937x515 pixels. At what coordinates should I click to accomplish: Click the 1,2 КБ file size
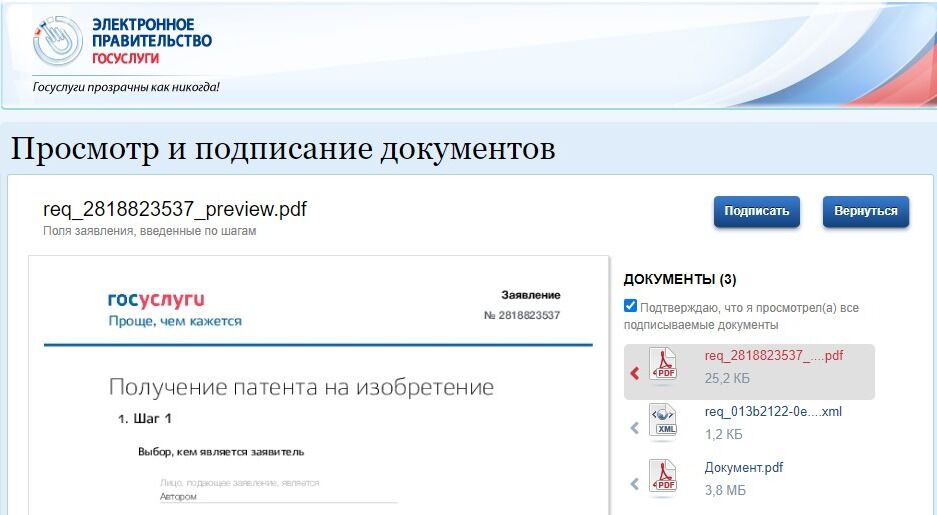coord(724,434)
